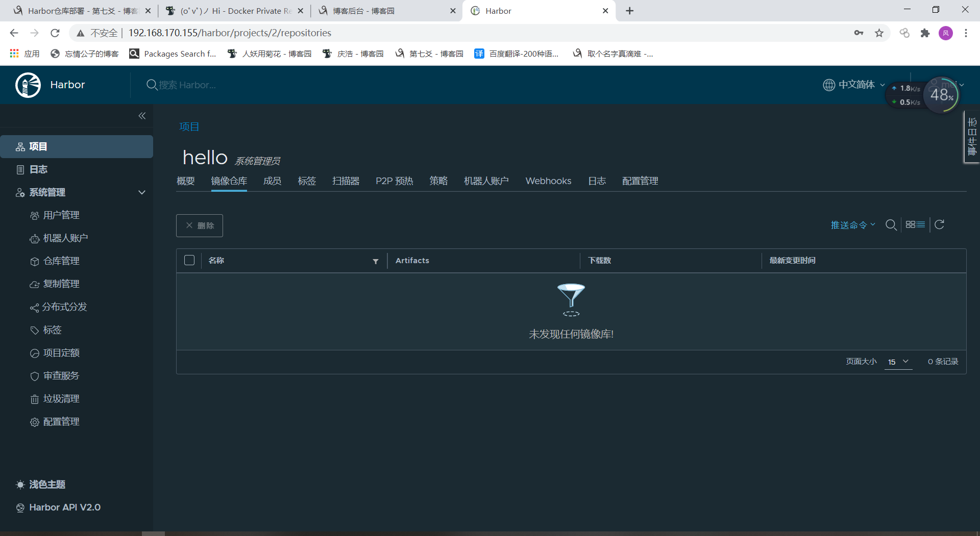The height and width of the screenshot is (536, 980).
Task: Switch to the 策略 tab
Action: [438, 181]
